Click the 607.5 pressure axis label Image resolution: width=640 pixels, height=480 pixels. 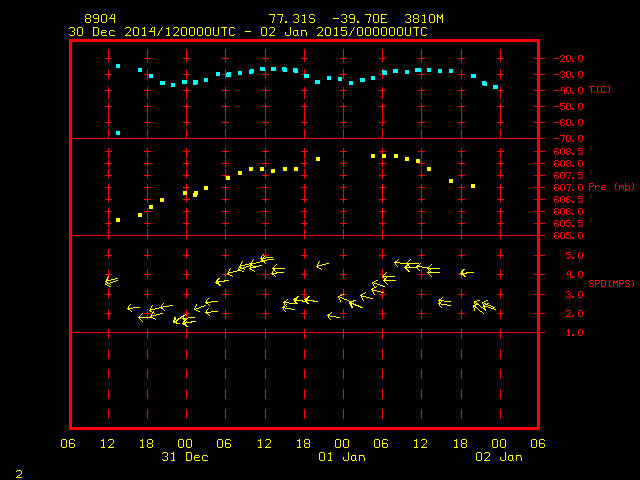[x=569, y=176]
